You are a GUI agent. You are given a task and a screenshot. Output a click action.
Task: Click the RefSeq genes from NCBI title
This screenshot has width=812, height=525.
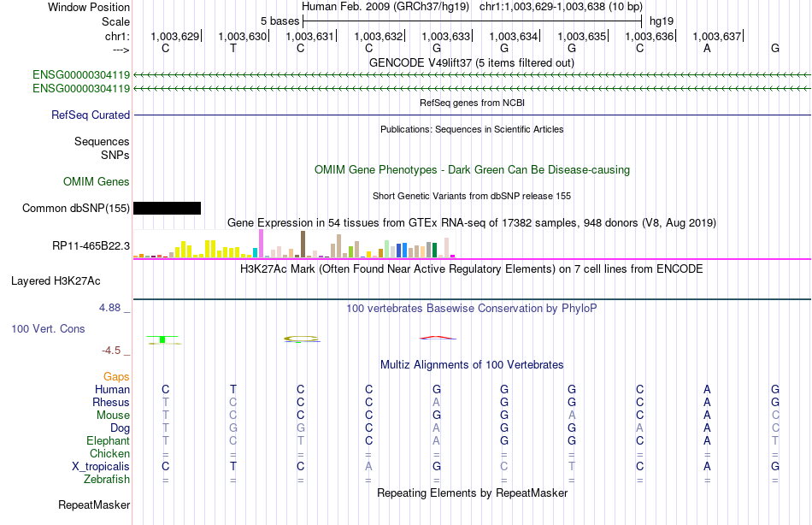pyautogui.click(x=472, y=103)
